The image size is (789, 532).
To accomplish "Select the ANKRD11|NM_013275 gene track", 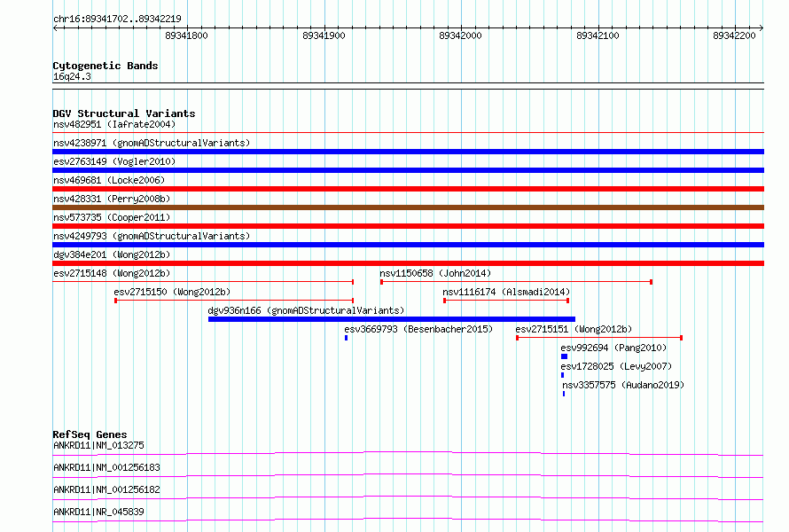I will pos(408,454).
